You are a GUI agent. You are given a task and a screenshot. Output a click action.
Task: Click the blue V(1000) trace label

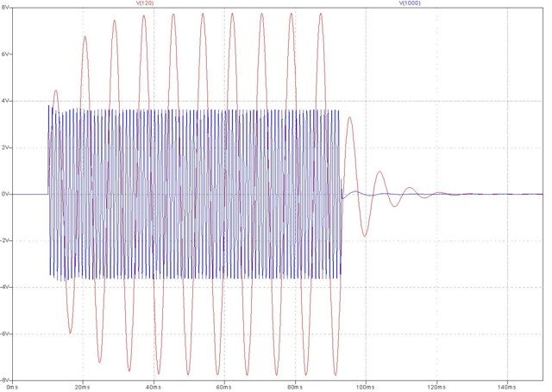point(409,3)
